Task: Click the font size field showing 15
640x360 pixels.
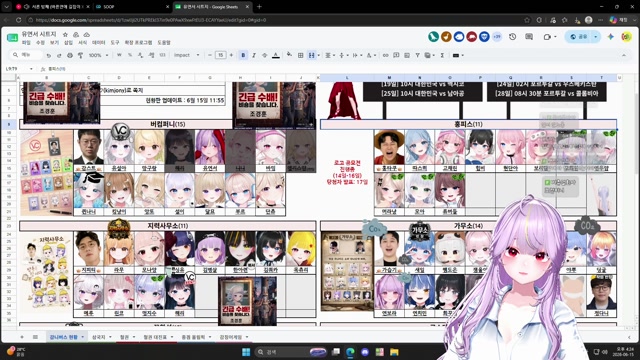Action: 220,55
